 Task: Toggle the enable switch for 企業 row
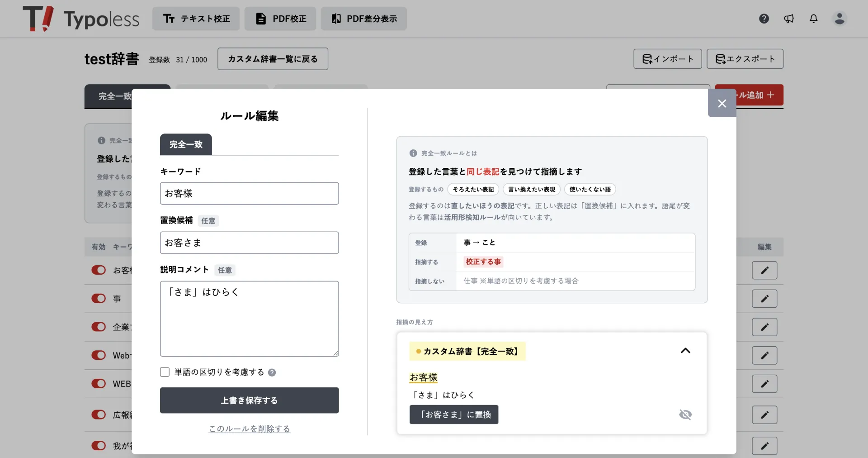(x=99, y=327)
